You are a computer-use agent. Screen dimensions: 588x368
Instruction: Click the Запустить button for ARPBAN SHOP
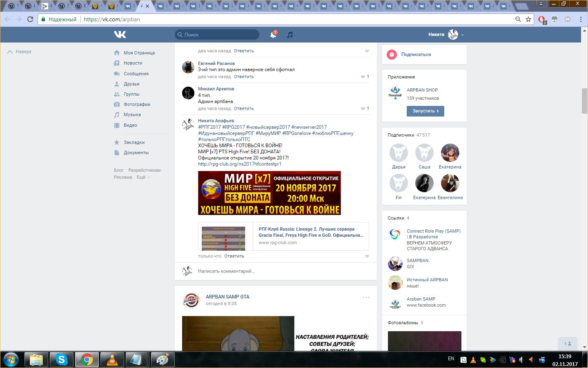(425, 111)
